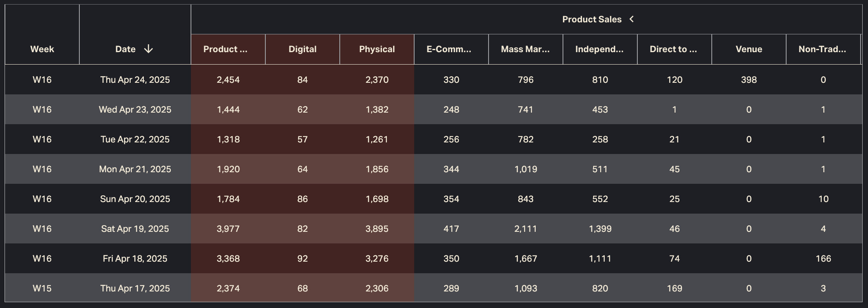Click the Venue value 398 cell

(x=749, y=80)
